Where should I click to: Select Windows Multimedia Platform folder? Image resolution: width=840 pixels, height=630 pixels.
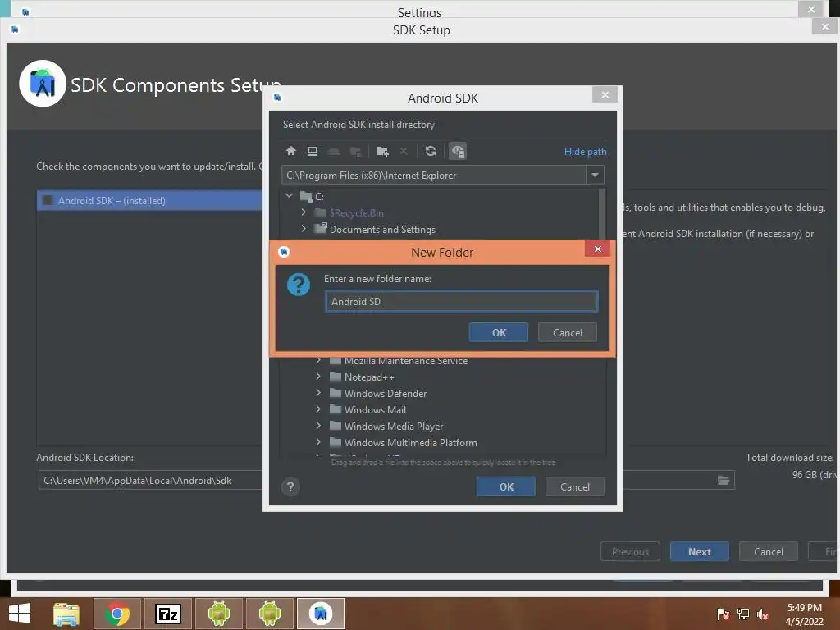point(410,442)
